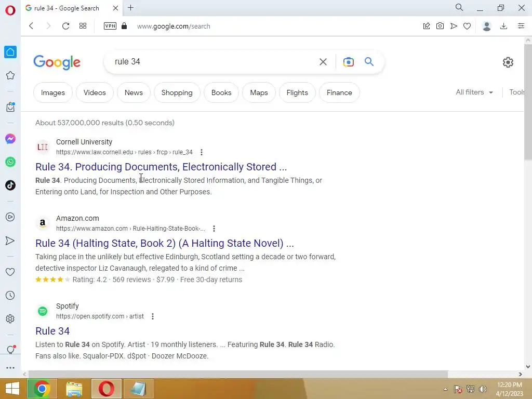Viewport: 532px width, 399px height.
Task: Open volume control in system tray
Action: tap(483, 389)
